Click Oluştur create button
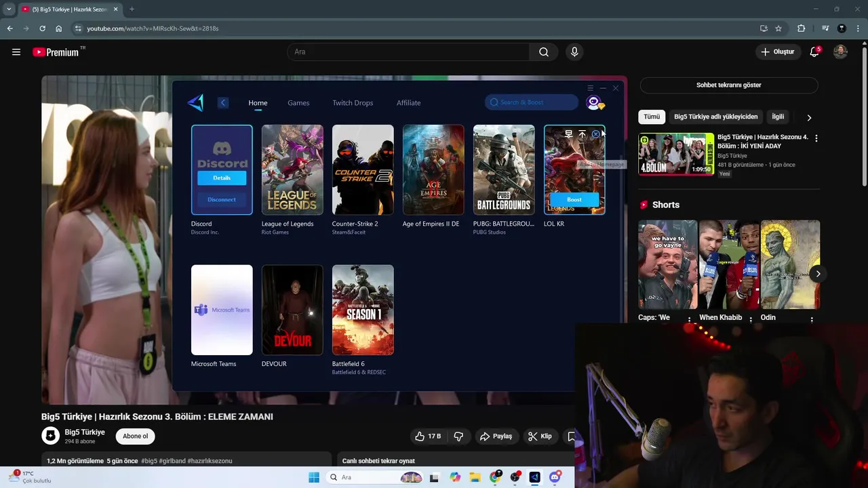Screen dimensions: 868x488 coord(777,52)
